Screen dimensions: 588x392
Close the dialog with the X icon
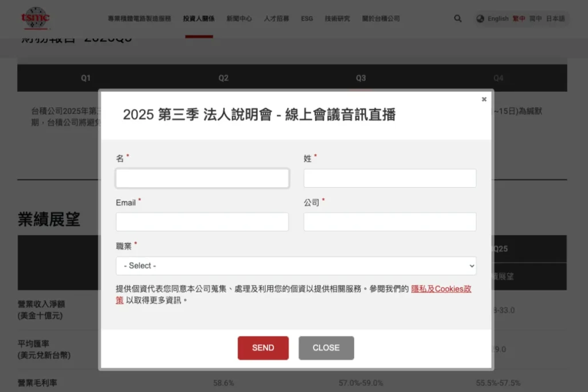pos(483,99)
